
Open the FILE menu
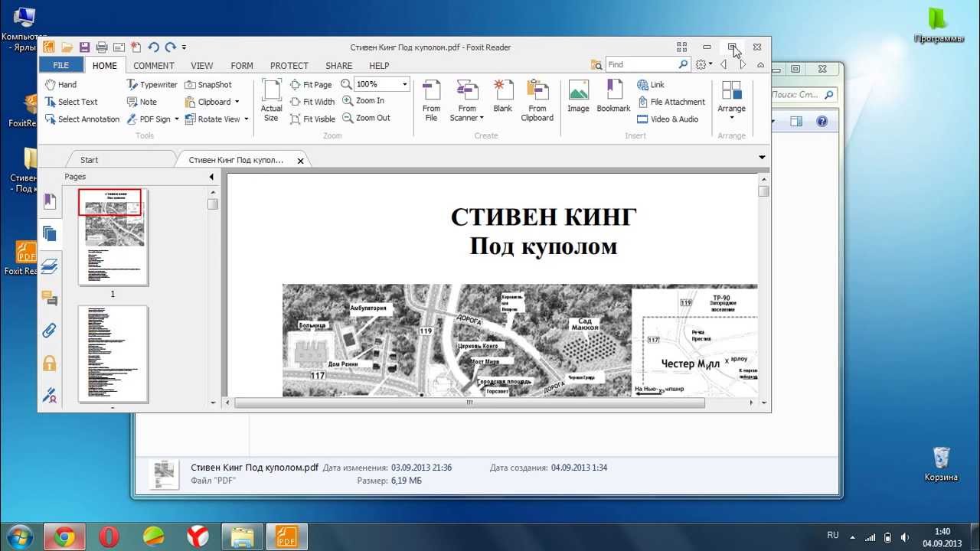60,66
